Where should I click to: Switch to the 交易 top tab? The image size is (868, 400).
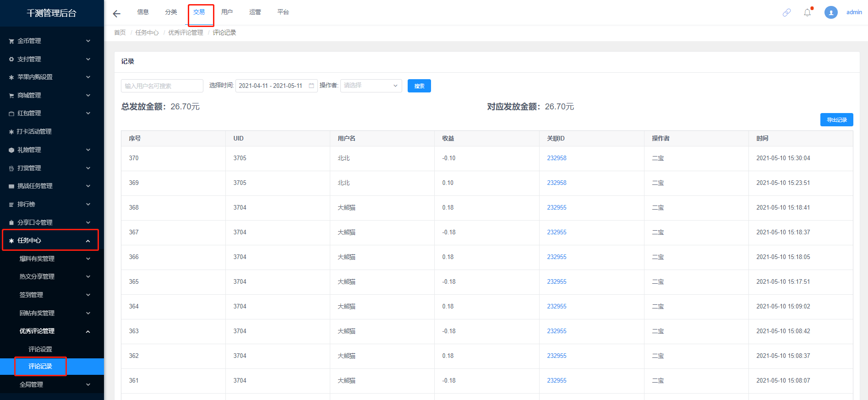tap(199, 12)
